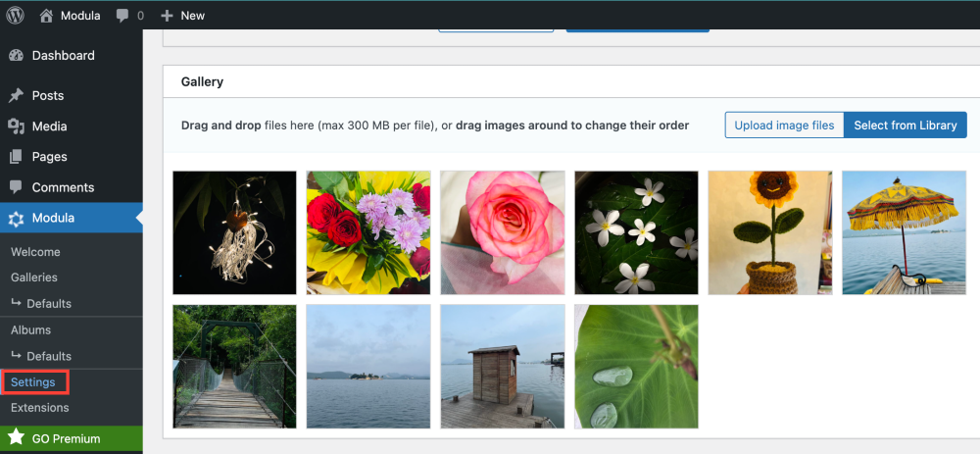Click the Posts pushpin icon
This screenshot has width=980, height=454.
click(x=16, y=96)
